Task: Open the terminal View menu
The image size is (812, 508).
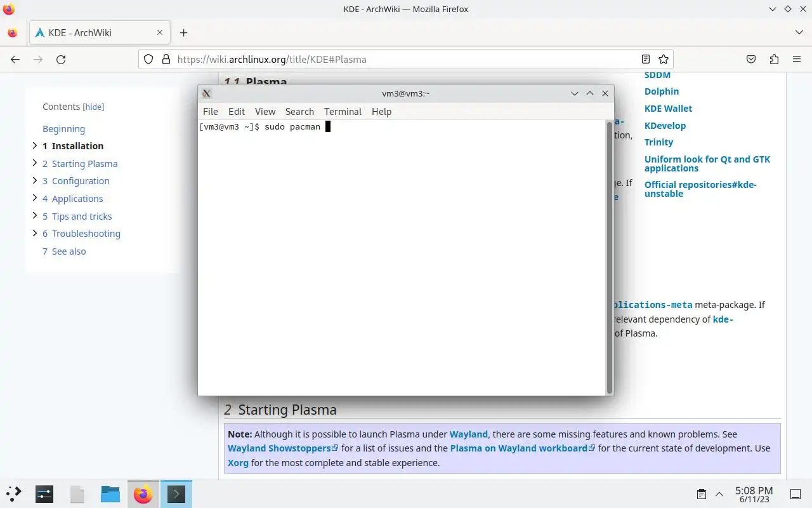Action: click(x=265, y=111)
